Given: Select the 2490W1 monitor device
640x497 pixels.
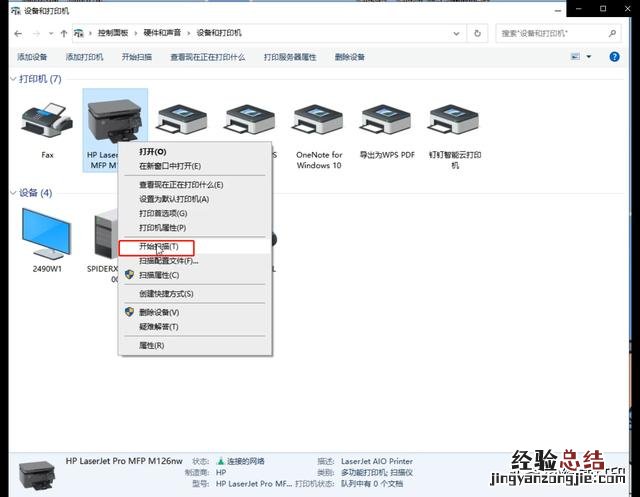Looking at the screenshot, I should (46, 233).
